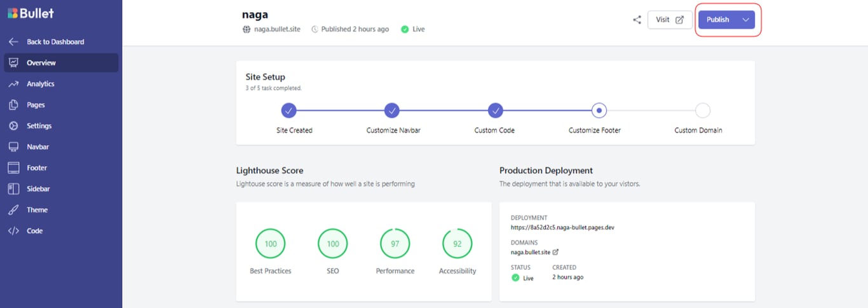Select the Customize Footer step circle
The image size is (868, 308).
[x=599, y=111]
